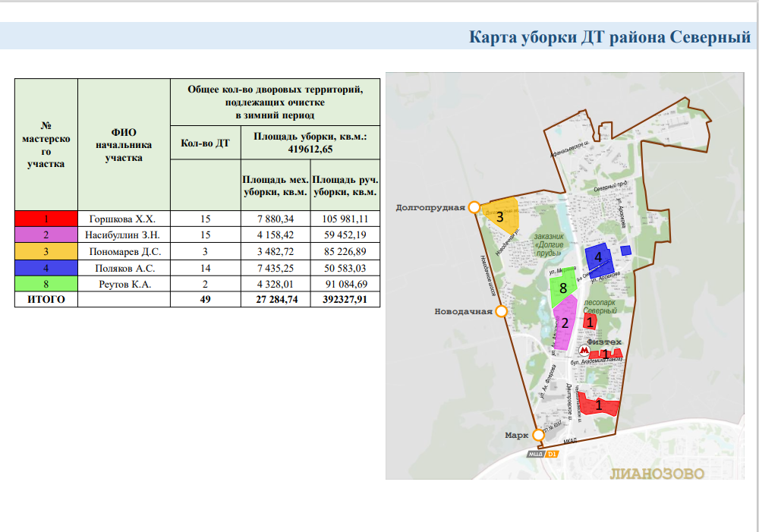Image resolution: width=759 pixels, height=532 pixels.
Task: Click the 'Физтех' station label
Action: pos(604,342)
